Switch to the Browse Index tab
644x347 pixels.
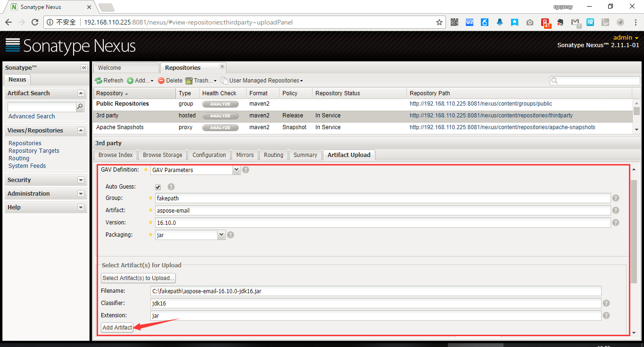coord(116,155)
